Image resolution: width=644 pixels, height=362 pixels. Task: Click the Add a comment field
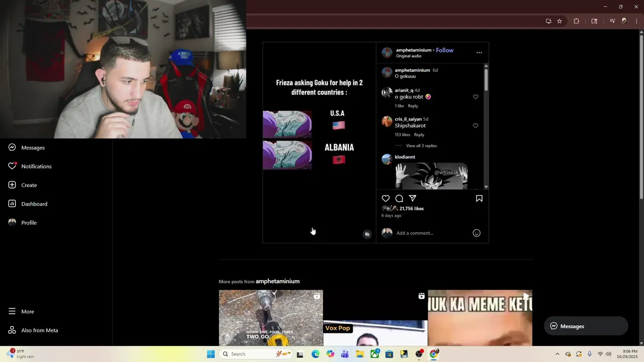[x=433, y=233]
